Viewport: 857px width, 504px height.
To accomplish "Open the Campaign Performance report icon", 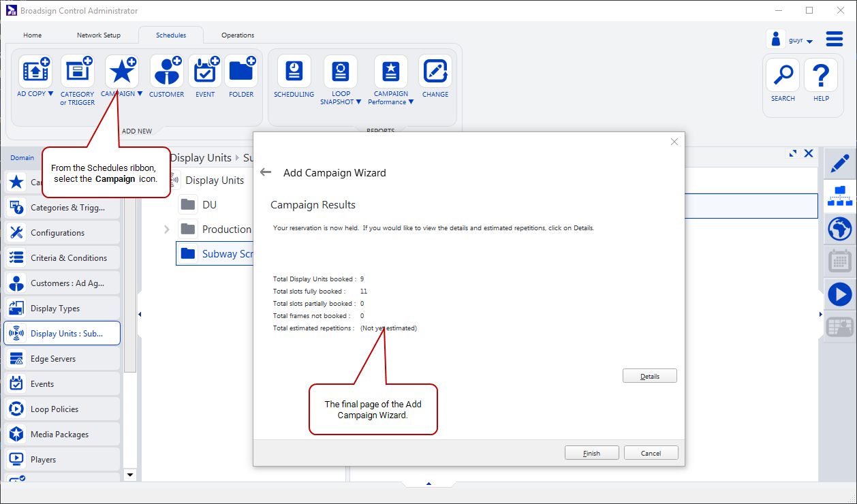I will coord(391,72).
